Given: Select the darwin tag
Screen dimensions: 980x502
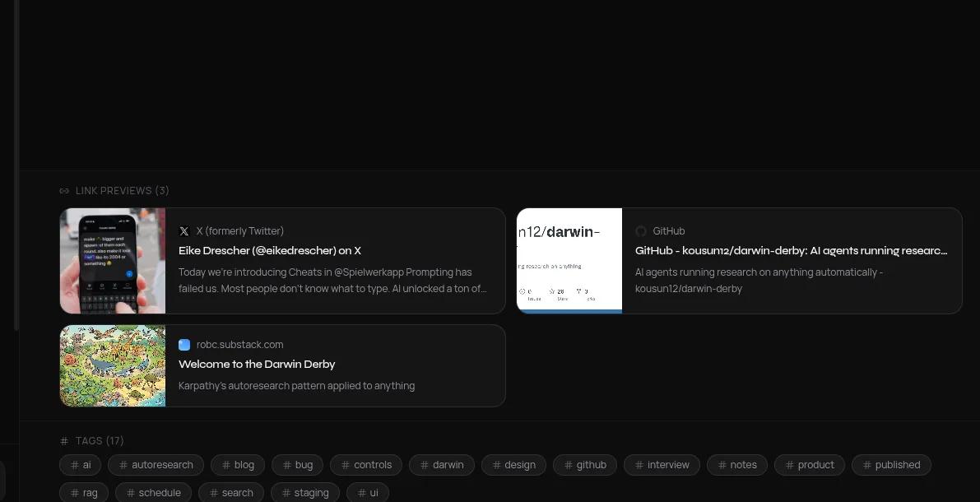Looking at the screenshot, I should pos(441,465).
